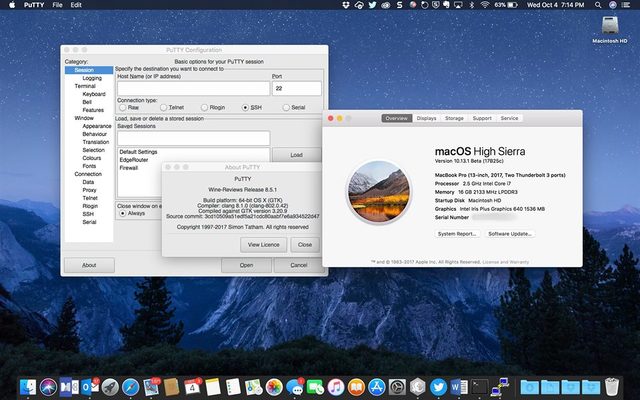640x400 pixels.
Task: Open iBooks in the dock
Action: click(356, 387)
